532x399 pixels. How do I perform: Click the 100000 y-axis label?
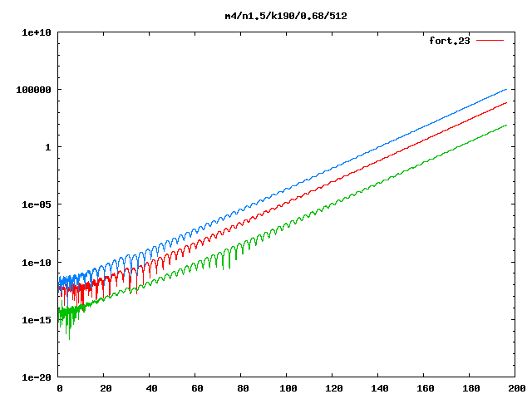33,90
